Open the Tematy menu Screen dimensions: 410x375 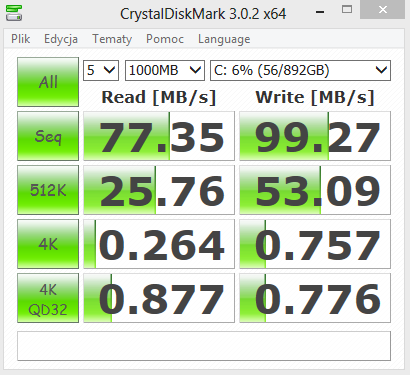[112, 39]
